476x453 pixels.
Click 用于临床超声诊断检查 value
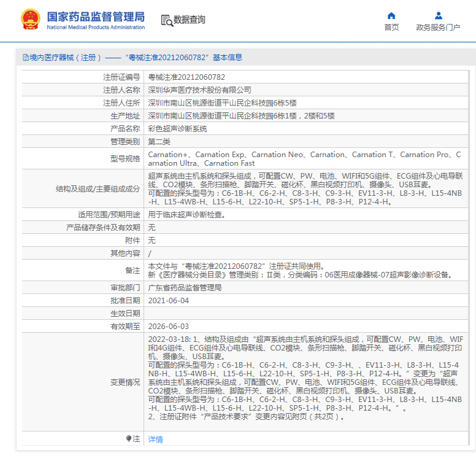point(186,215)
